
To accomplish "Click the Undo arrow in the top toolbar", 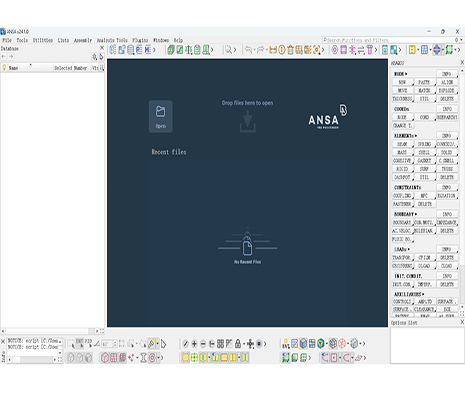I will [x=248, y=50].
